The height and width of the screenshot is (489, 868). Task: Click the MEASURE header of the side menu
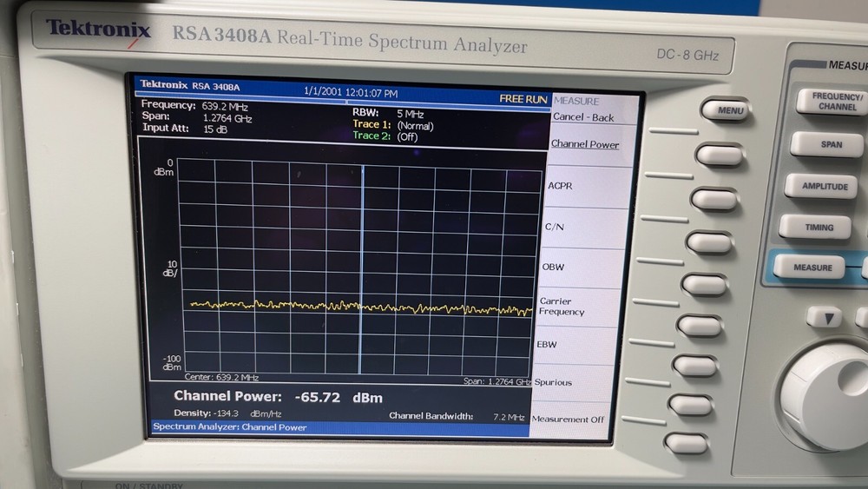click(576, 102)
